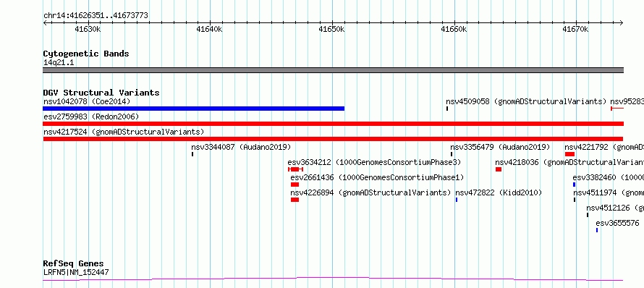This screenshot has height=288, width=644.
Task: Click the red nsv4226894 variant block
Action: 295,200
